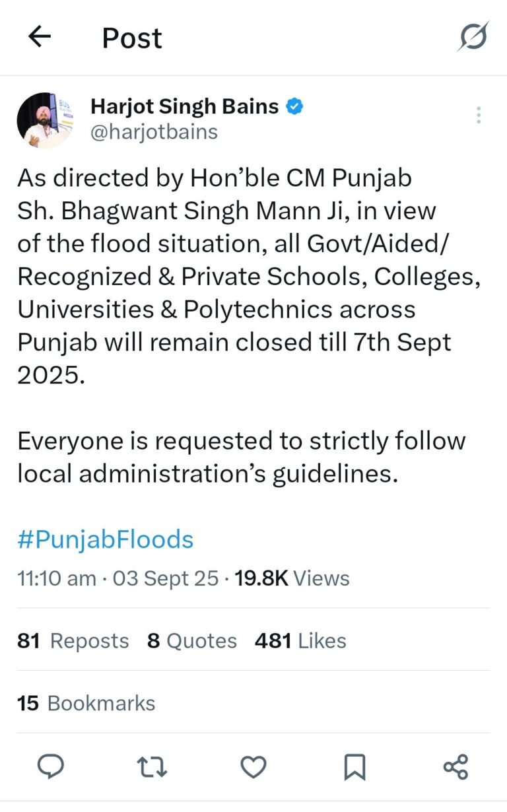Viewport: 507px width, 812px height.
Task: Open the #PunjabFloods hashtag
Action: coord(105,540)
